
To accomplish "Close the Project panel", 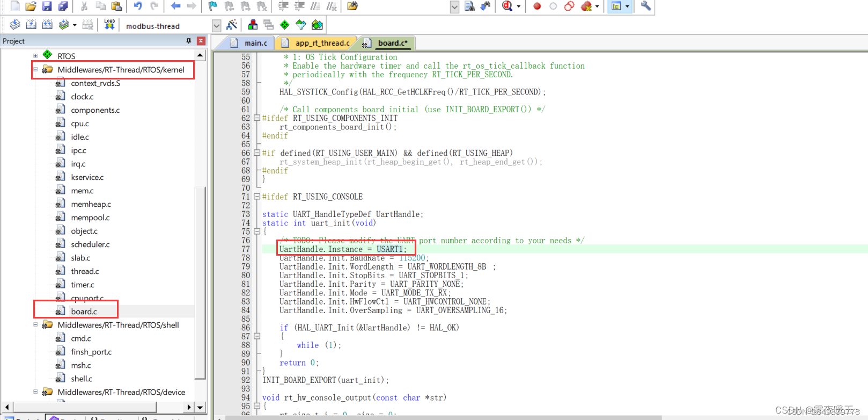I will tap(201, 41).
